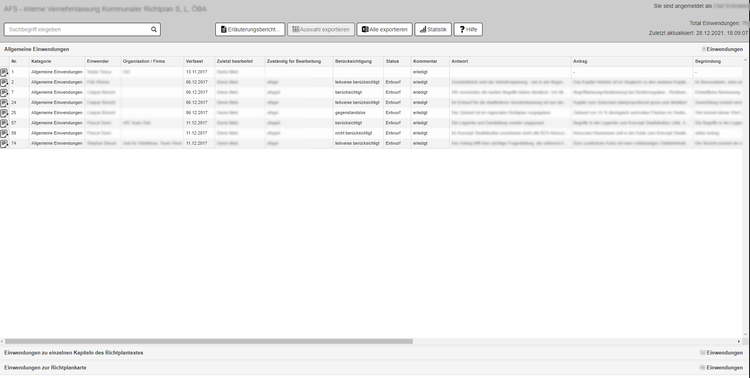The width and height of the screenshot is (750, 378).
Task: Open edit icon for row number 25
Action: click(4, 113)
